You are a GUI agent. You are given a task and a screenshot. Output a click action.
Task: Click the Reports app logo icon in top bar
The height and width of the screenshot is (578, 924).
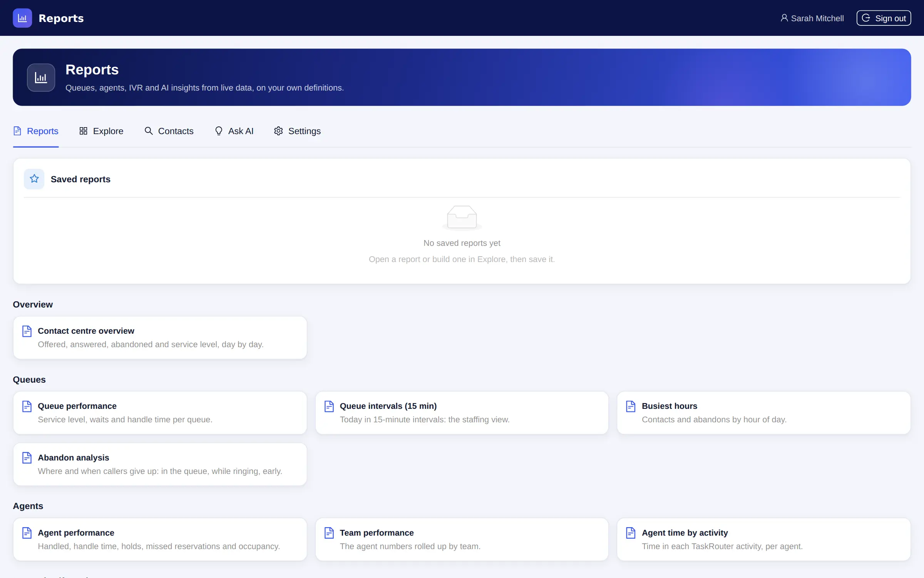[x=22, y=18]
